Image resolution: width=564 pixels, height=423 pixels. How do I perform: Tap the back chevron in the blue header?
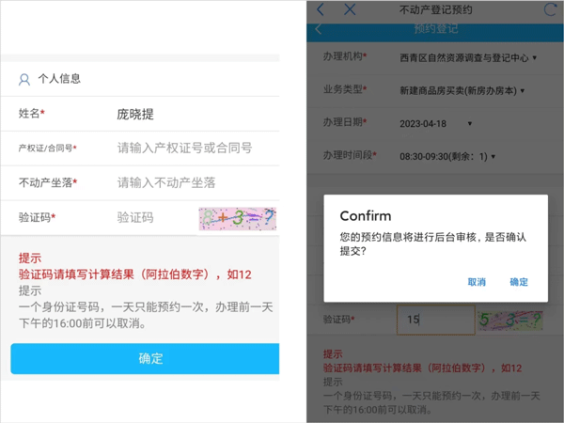[318, 29]
